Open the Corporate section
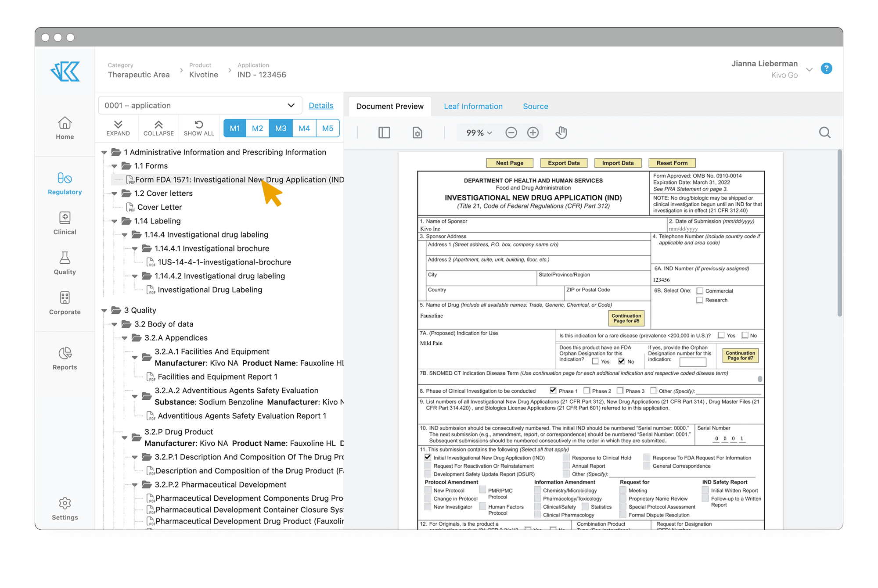This screenshot has width=878, height=588. (65, 303)
